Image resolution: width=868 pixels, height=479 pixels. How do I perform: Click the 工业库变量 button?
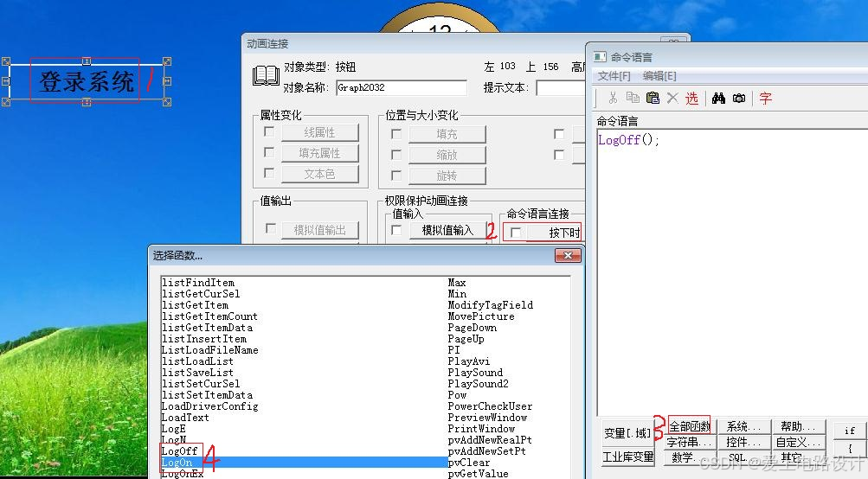point(627,457)
